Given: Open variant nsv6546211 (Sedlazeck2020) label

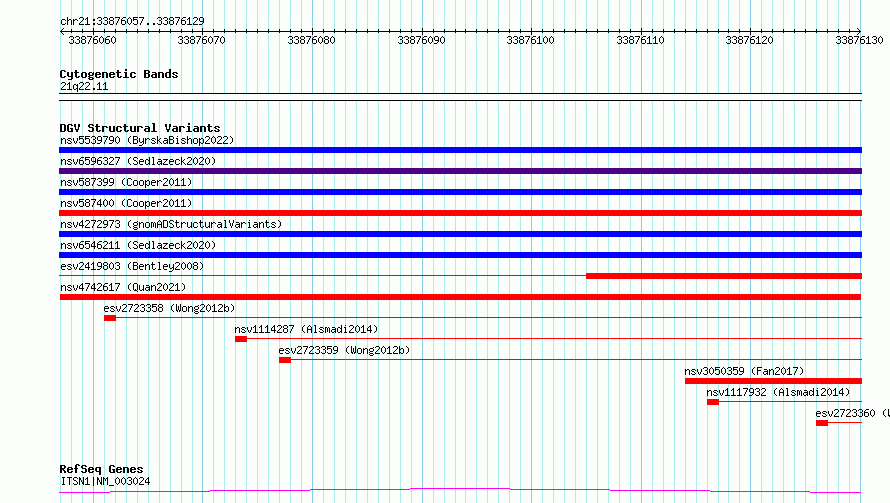Looking at the screenshot, I should click(138, 245).
